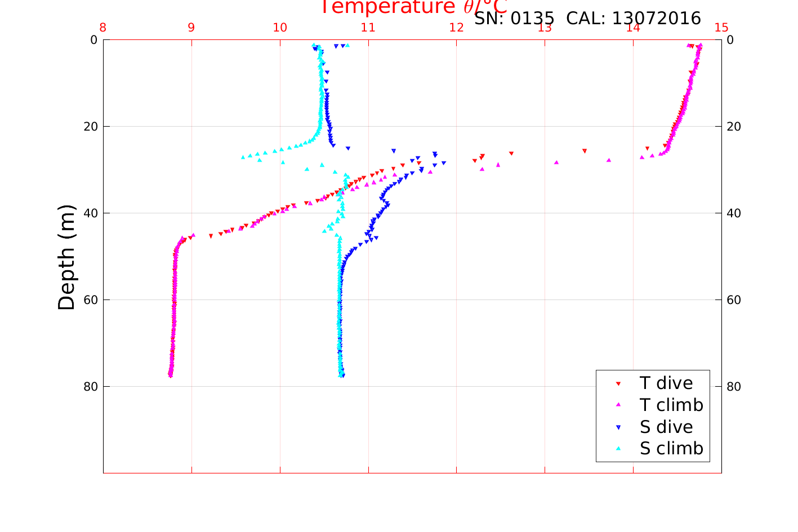Click depth tick 20 on left axis
Viewport: 798px width, 532px height.
click(x=90, y=127)
